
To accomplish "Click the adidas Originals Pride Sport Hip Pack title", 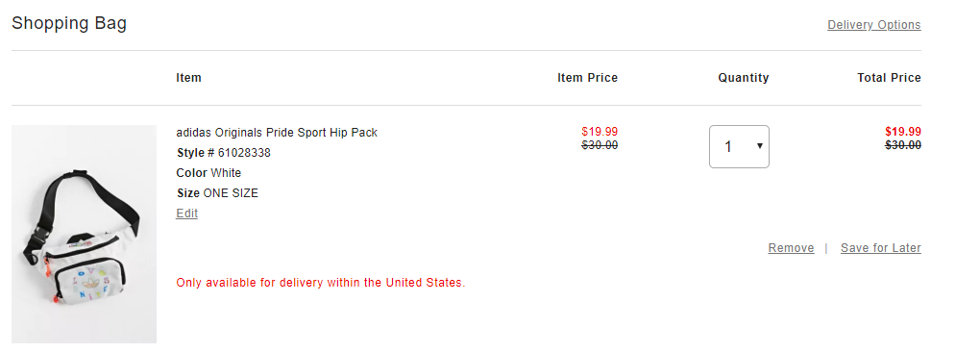I will (x=277, y=133).
